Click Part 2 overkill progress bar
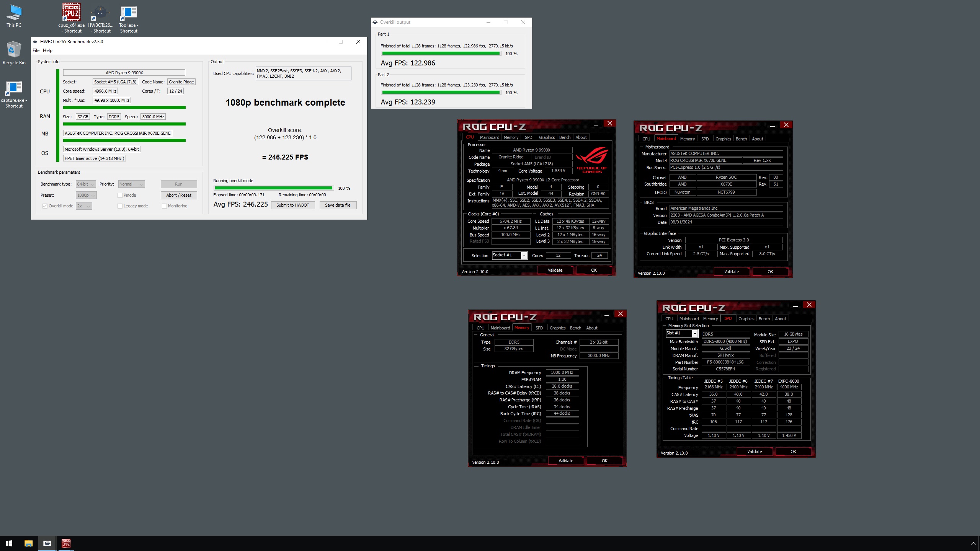 [441, 93]
